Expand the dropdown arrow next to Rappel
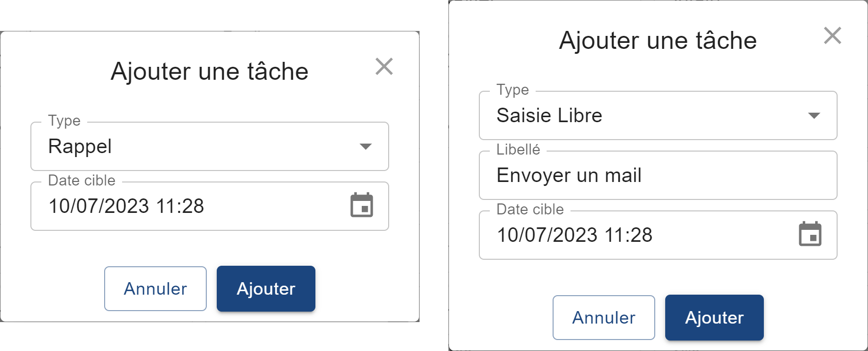Viewport: 868px width, 351px height. pyautogui.click(x=366, y=146)
